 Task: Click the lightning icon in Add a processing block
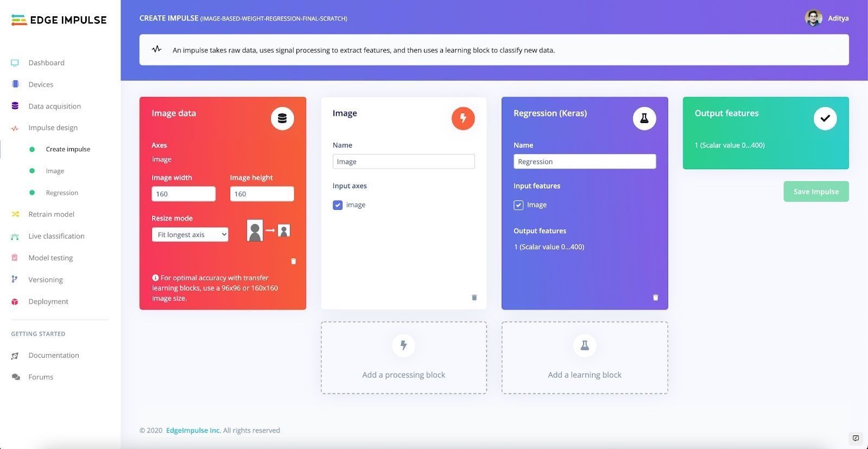[x=403, y=345]
